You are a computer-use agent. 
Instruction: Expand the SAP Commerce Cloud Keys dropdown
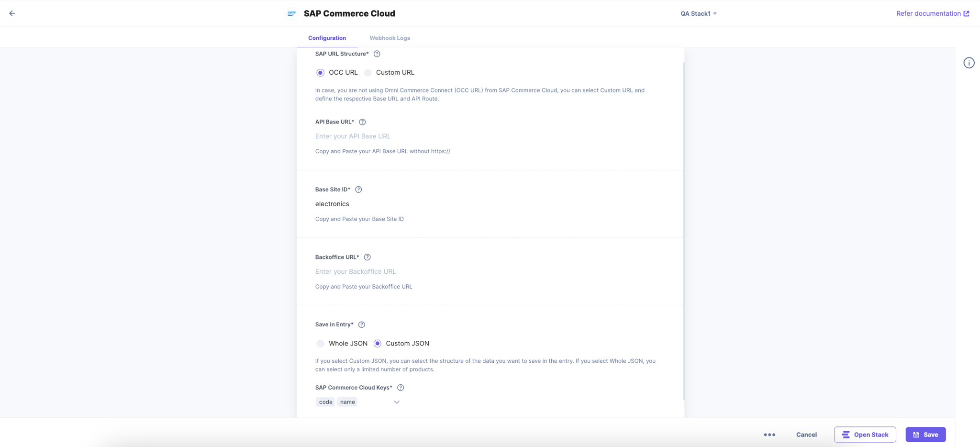click(x=397, y=402)
